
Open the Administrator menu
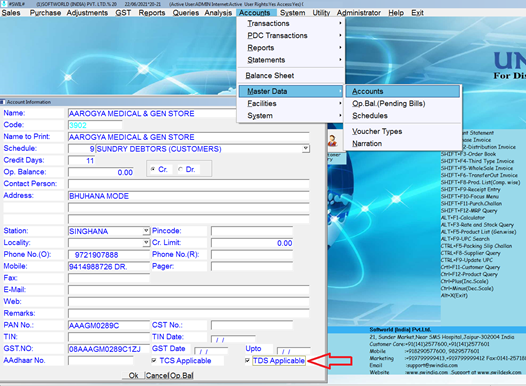pyautogui.click(x=359, y=13)
